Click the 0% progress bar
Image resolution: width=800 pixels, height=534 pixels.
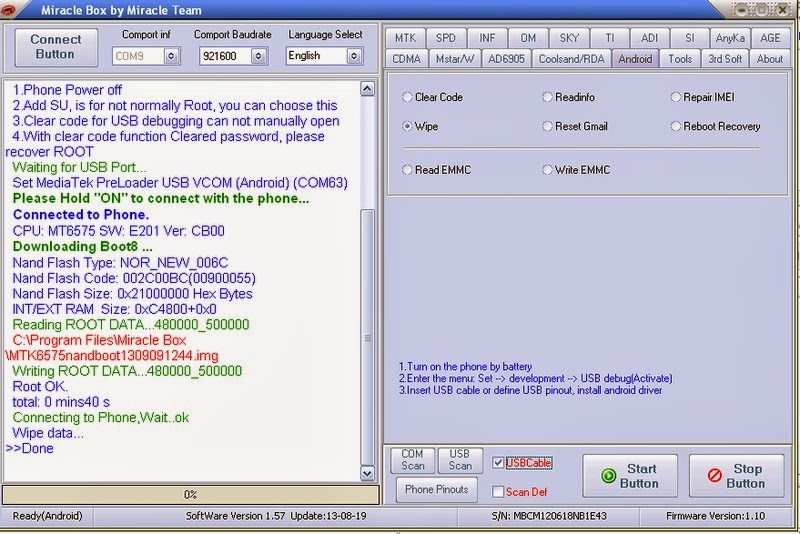190,494
